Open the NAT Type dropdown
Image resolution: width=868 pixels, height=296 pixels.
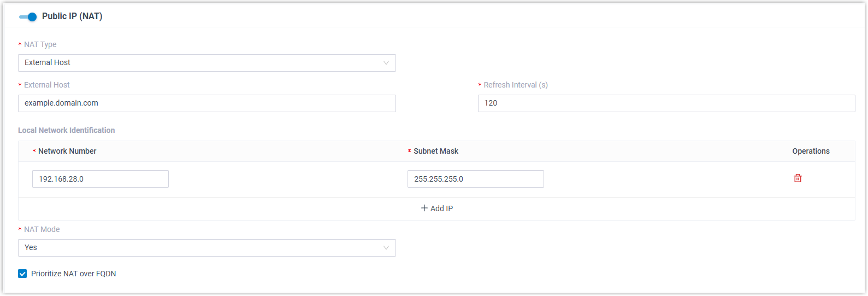click(206, 63)
